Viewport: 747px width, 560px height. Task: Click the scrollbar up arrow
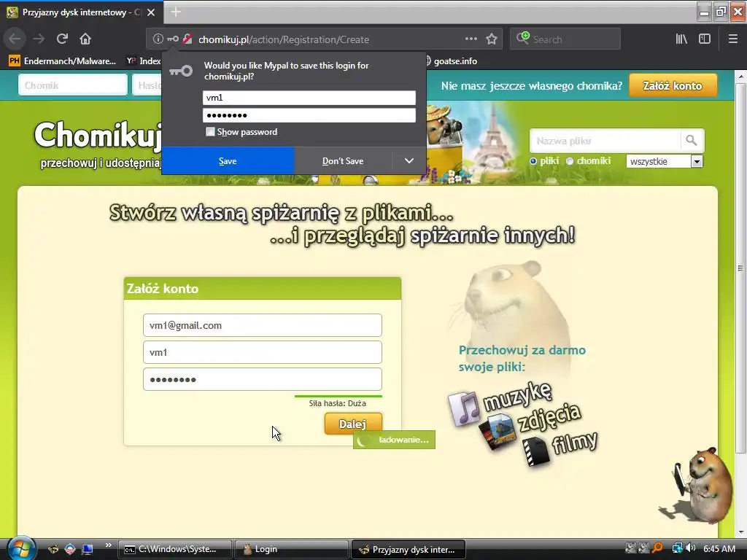(x=741, y=76)
